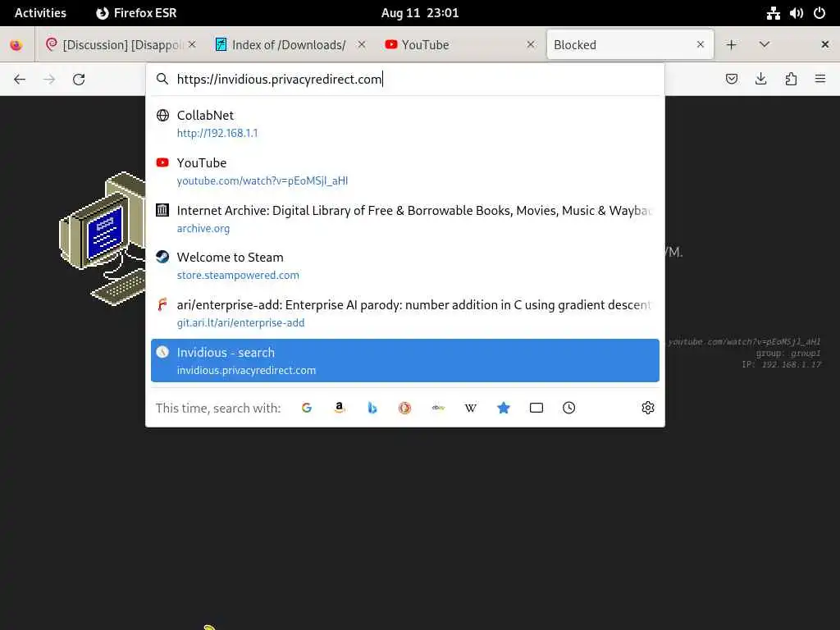This screenshot has width=840, height=630.
Task: Search this time with eBay
Action: [x=438, y=409]
